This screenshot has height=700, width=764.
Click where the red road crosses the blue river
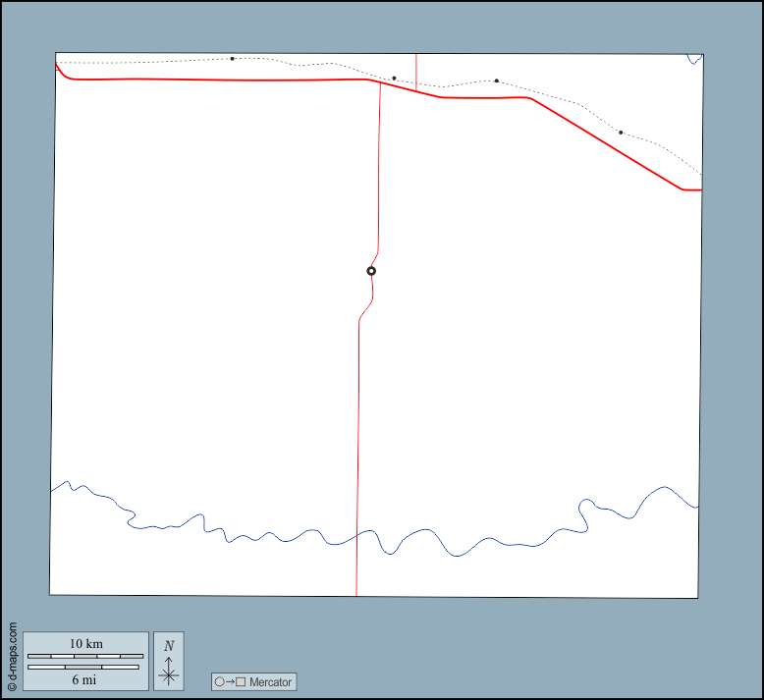click(357, 535)
